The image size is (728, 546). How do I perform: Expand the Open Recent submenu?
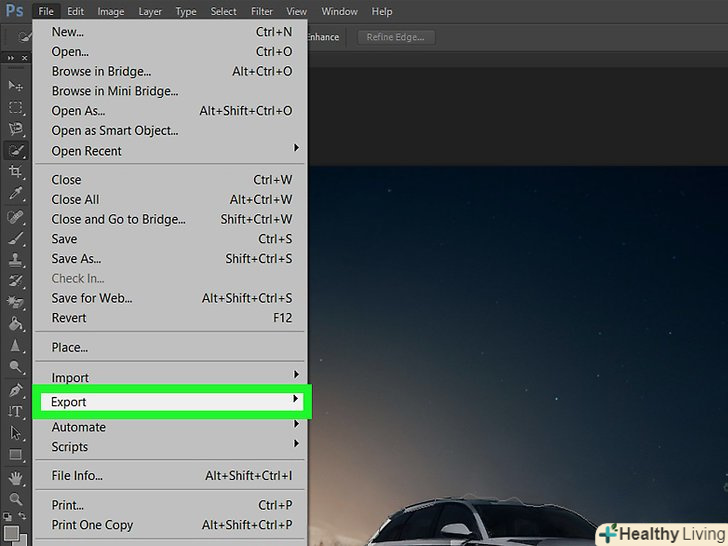170,151
